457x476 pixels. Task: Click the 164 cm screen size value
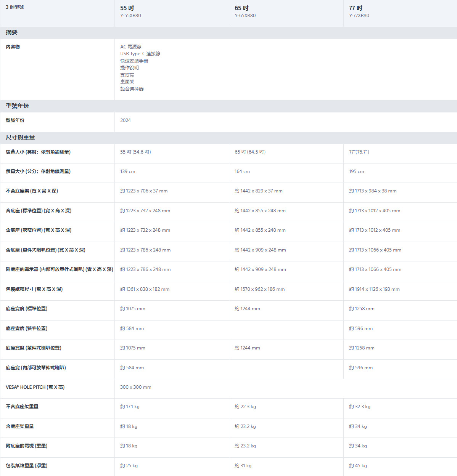click(242, 171)
